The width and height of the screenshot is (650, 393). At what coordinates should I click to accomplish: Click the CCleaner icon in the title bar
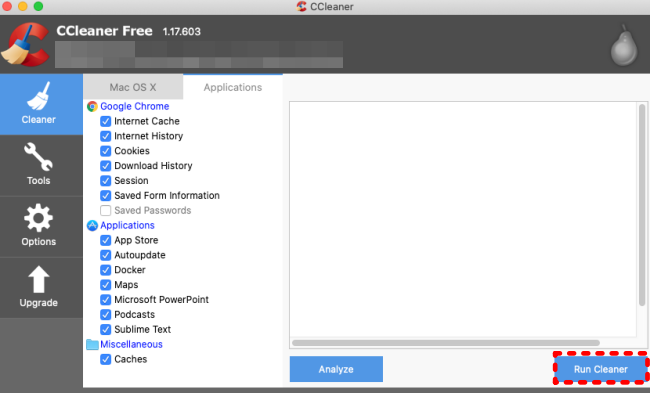[301, 7]
